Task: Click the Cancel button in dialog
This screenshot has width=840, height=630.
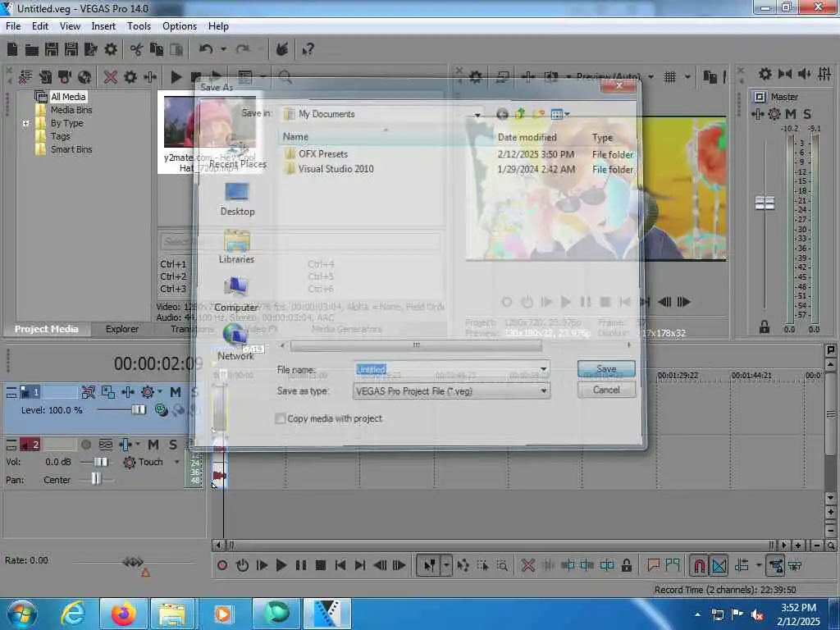Action: [606, 390]
